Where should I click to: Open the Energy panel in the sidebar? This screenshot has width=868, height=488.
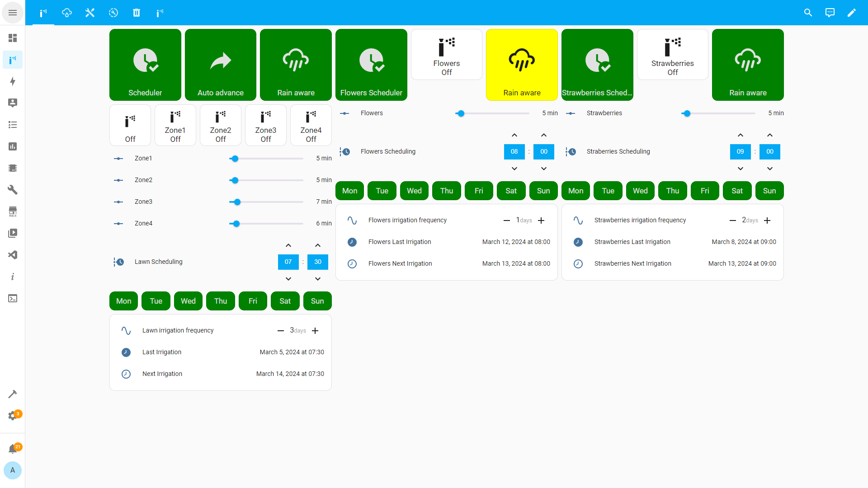(13, 81)
